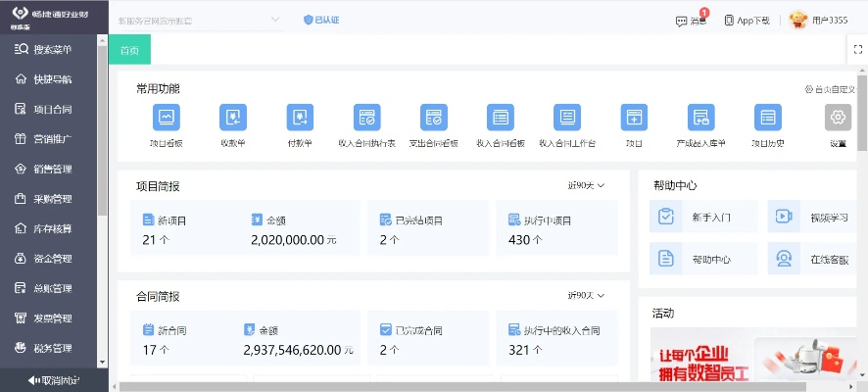Click the 视频学习 help tile
This screenshot has width=868, height=392.
pos(784,217)
